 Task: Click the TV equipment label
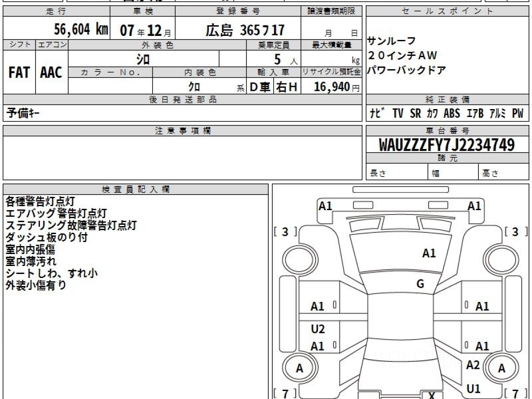398,113
